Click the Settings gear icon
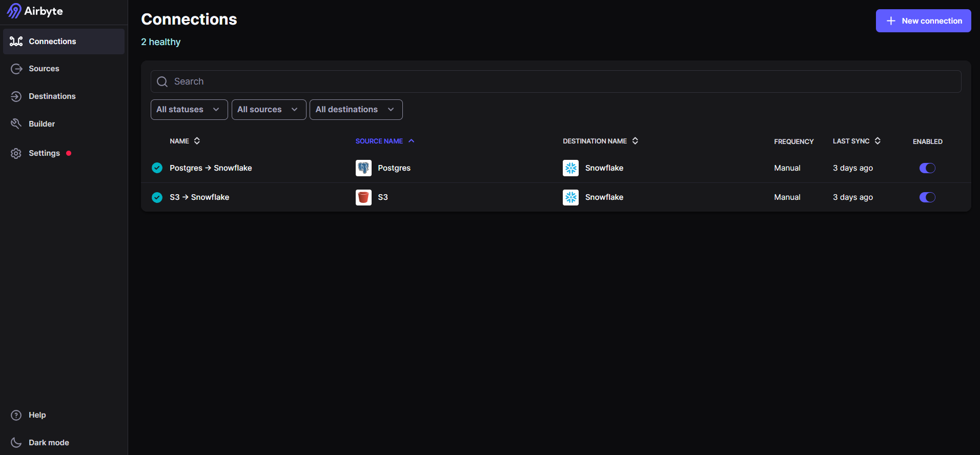Image resolution: width=980 pixels, height=455 pixels. pos(16,153)
